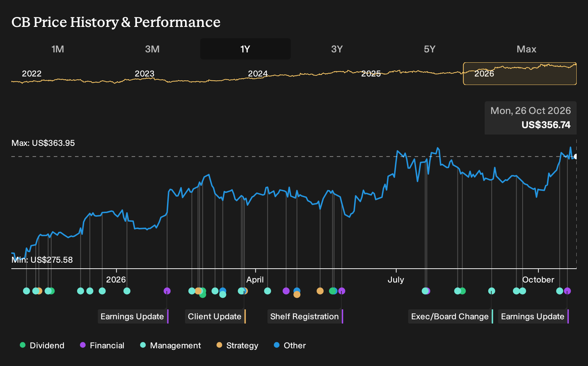
Task: Click the white end-point dot on price line
Action: [576, 156]
